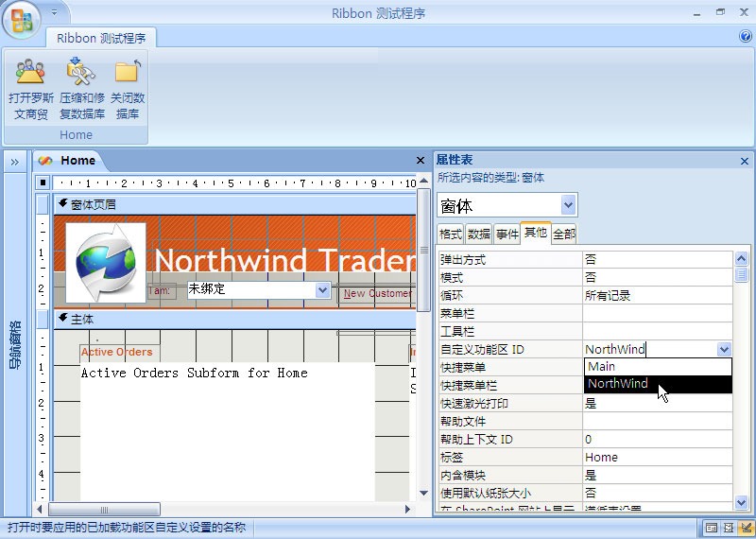Select the 窗体页眉 section bar
Viewport: 756px width, 539px height.
pos(234,204)
